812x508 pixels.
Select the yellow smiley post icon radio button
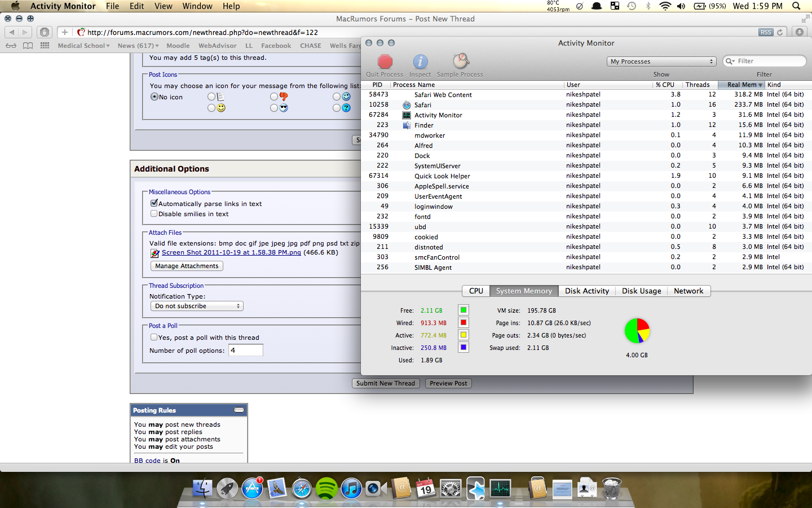pos(211,107)
